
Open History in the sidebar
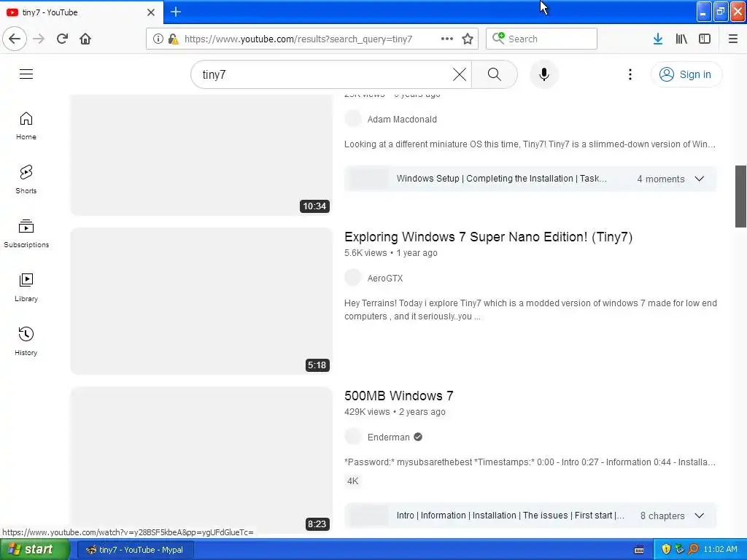coord(26,341)
